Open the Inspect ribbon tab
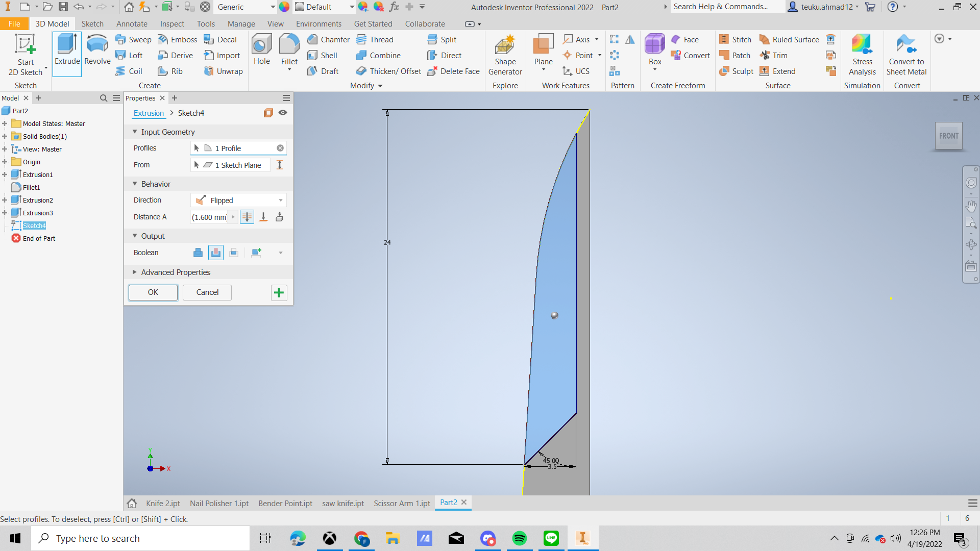This screenshot has width=980, height=551. pos(172,24)
